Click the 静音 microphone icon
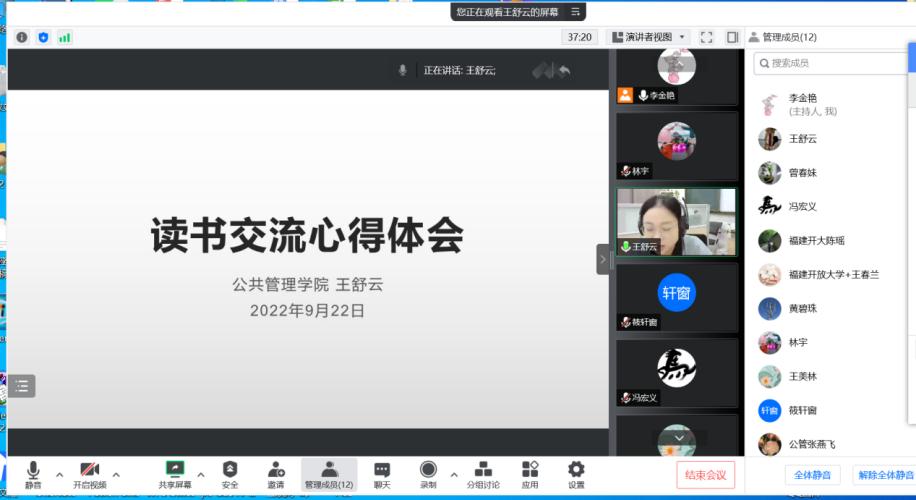 33,470
